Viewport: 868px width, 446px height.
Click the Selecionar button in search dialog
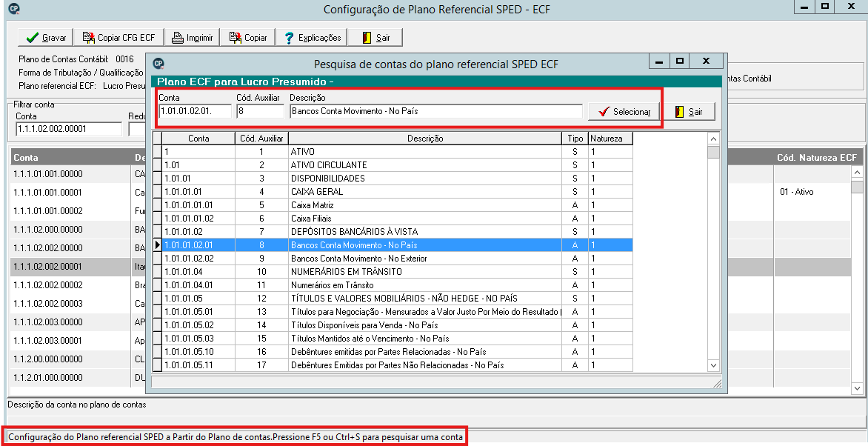[624, 111]
